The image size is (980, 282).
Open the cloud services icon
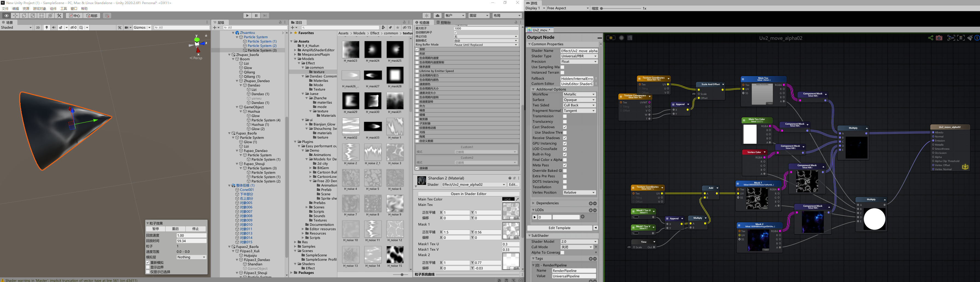tap(438, 16)
